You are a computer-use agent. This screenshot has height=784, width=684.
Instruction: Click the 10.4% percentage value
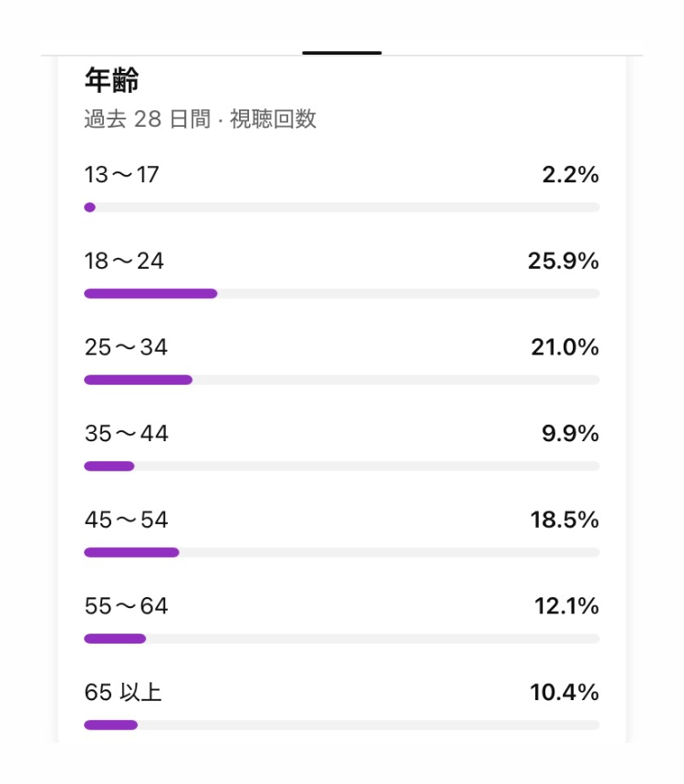point(565,693)
